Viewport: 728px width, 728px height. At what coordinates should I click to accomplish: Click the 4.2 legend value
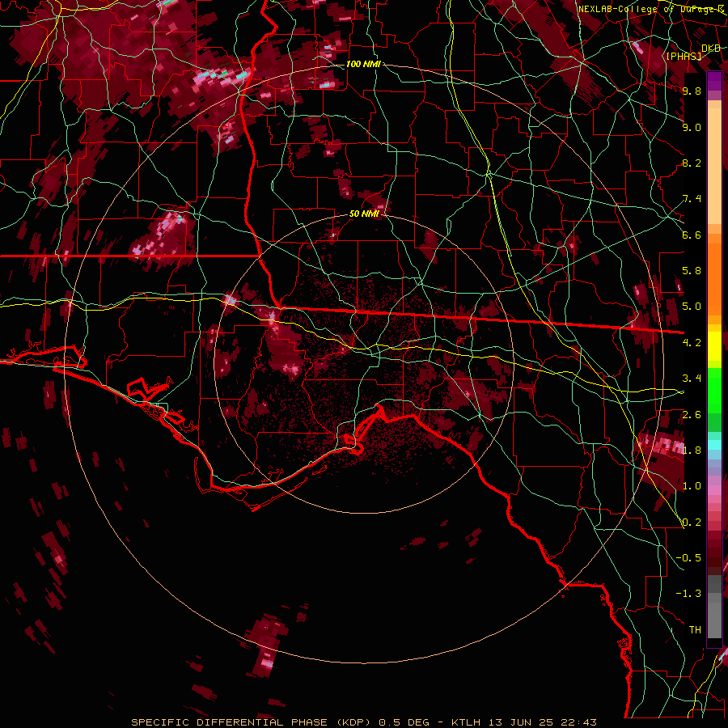(x=692, y=343)
